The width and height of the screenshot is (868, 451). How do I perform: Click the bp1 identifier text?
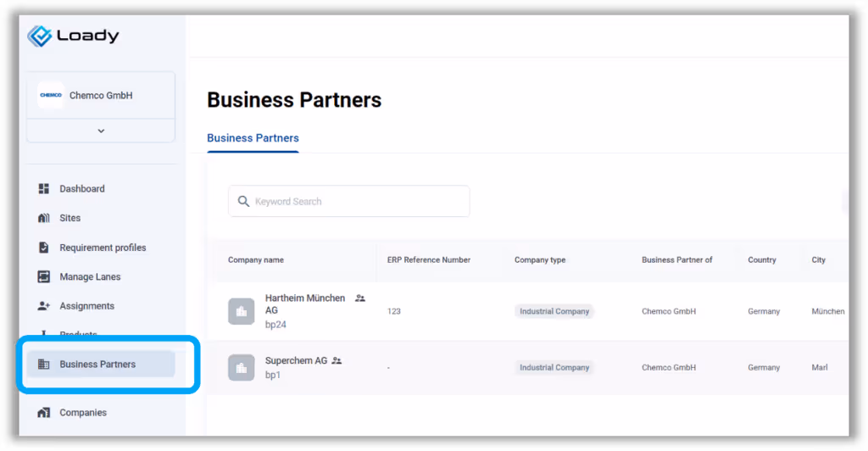click(273, 376)
